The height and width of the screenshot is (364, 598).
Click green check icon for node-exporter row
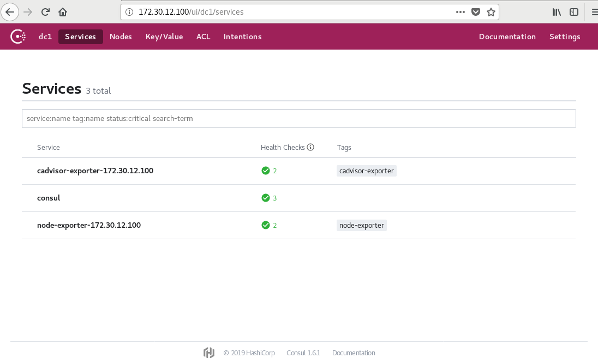coord(265,226)
